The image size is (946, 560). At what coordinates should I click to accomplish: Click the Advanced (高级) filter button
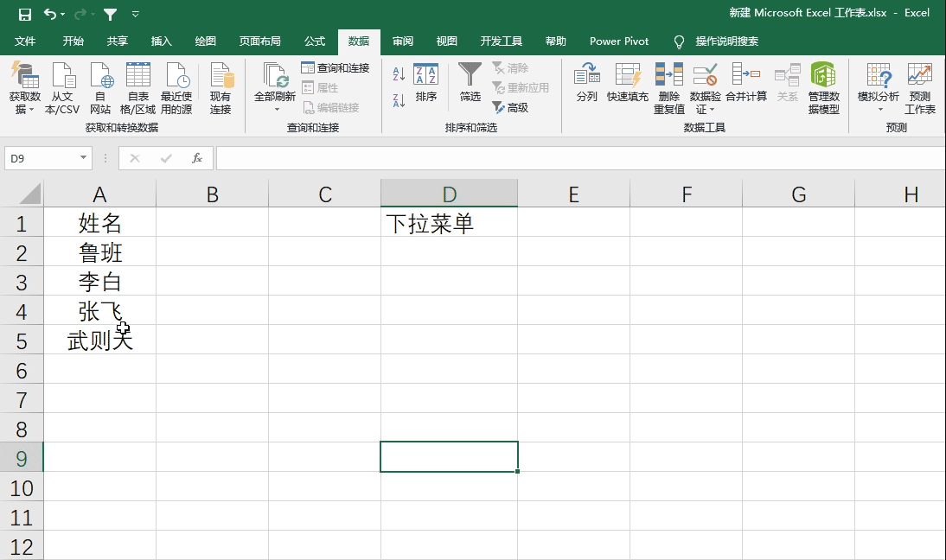(x=510, y=108)
